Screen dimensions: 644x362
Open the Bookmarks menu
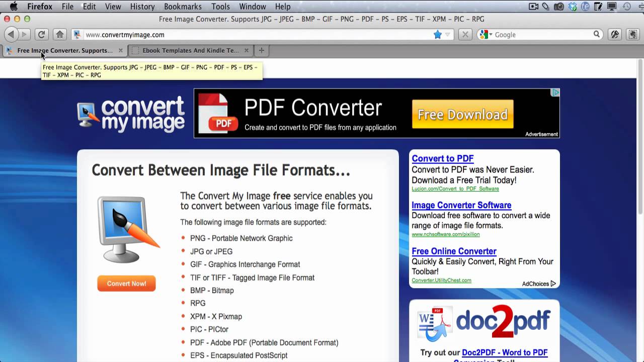pyautogui.click(x=183, y=7)
